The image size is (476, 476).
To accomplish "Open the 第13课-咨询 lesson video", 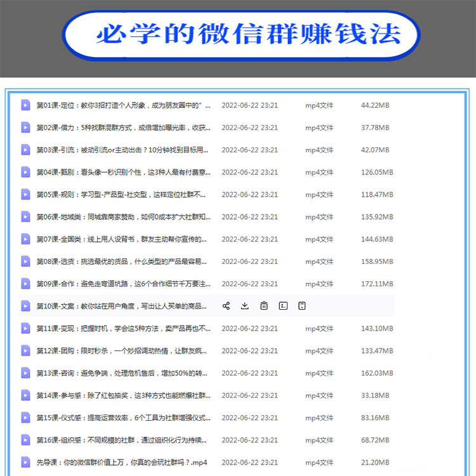I will pyautogui.click(x=123, y=373).
